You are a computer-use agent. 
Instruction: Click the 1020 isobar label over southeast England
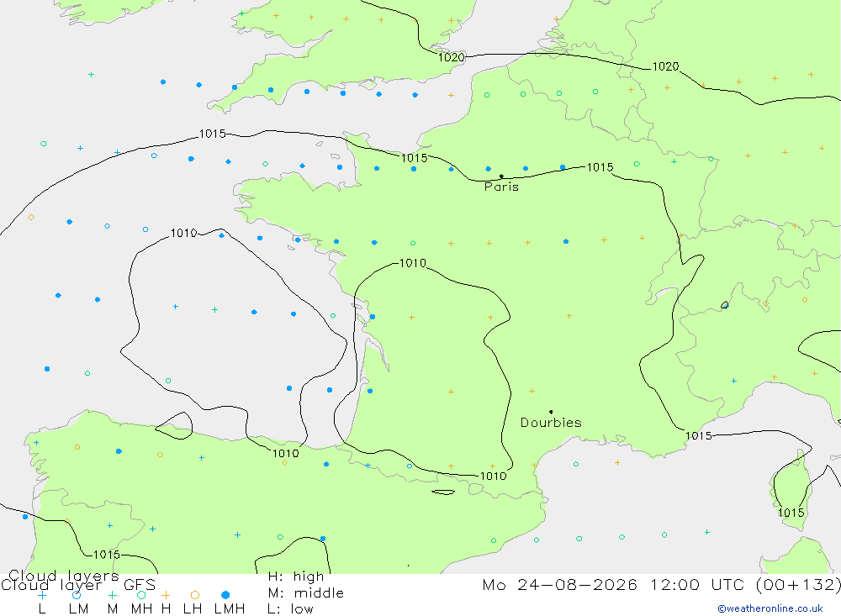pyautogui.click(x=451, y=57)
